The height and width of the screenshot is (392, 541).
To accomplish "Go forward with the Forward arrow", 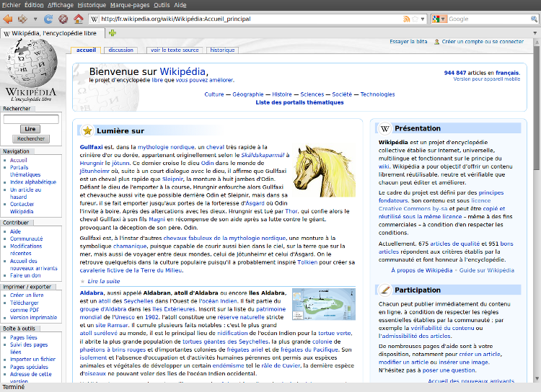I will click(x=22, y=19).
